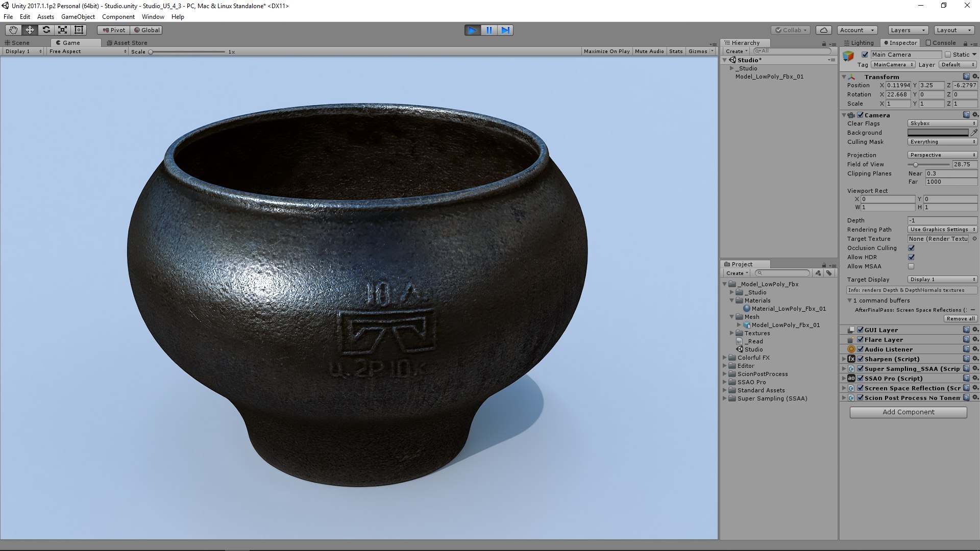This screenshot has width=980, height=551.
Task: Open Sharpen Script help icon
Action: pos(966,359)
